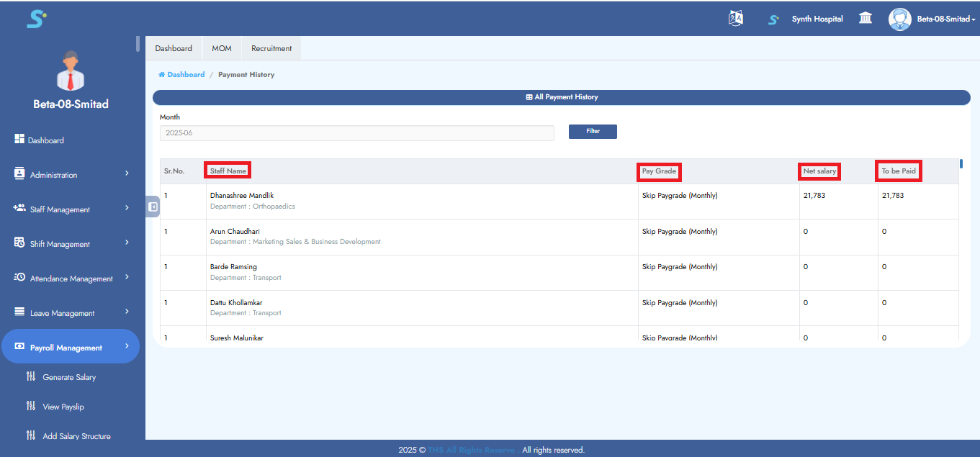Click the Attendance Management clock icon
This screenshot has width=980, height=457.
coord(19,278)
